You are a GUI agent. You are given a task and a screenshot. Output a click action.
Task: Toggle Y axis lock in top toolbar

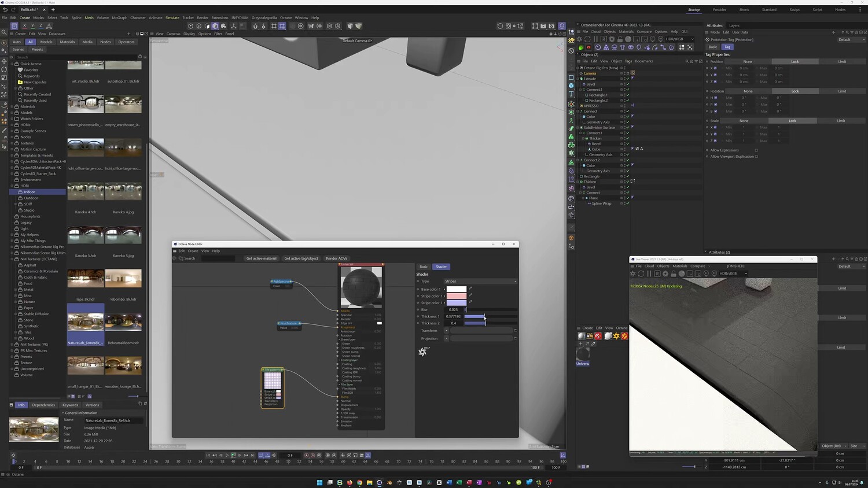click(x=32, y=26)
